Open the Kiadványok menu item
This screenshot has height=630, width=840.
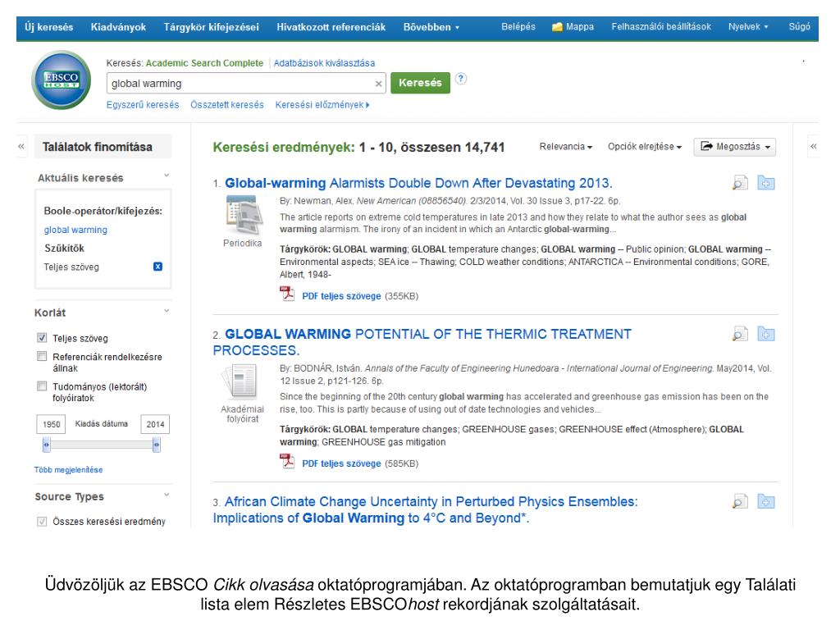(x=118, y=27)
